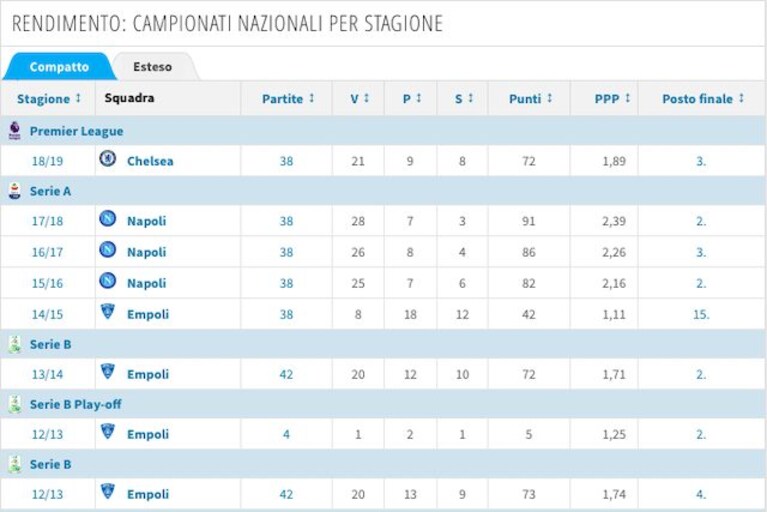Open the Premier League competition link
Viewport: 767px width, 512px height.
pos(76,131)
